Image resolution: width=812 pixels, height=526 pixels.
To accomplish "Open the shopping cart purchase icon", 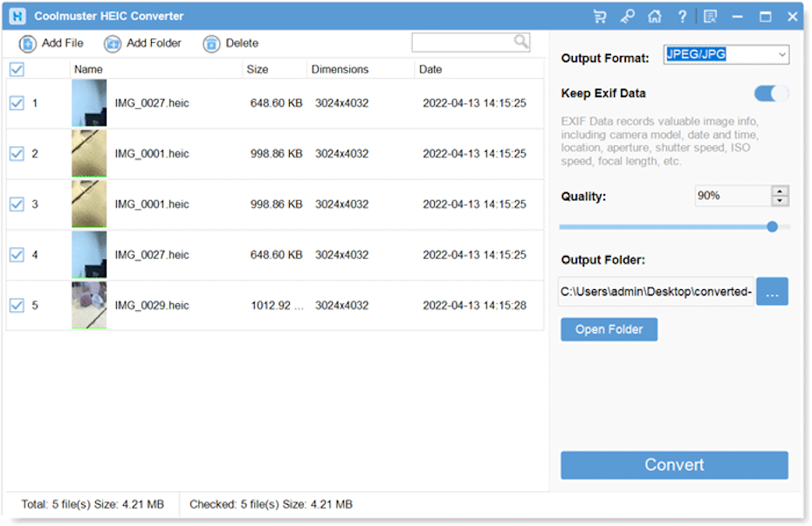I will pyautogui.click(x=600, y=17).
